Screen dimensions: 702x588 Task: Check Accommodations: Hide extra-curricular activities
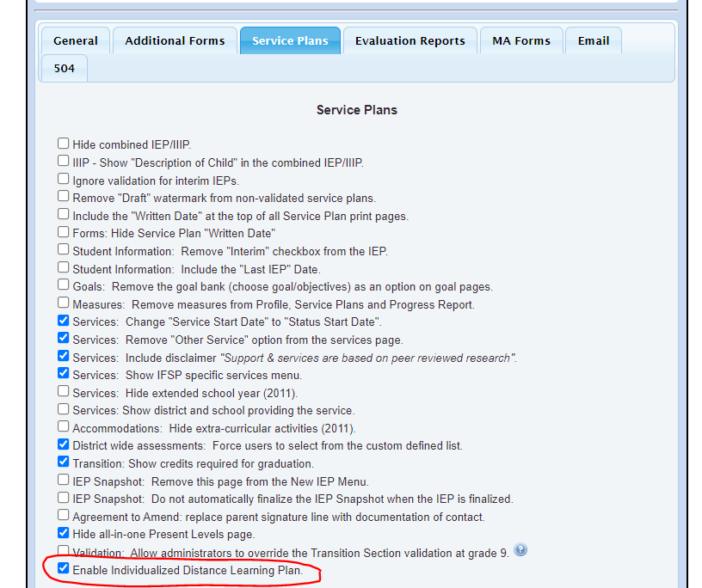pyautogui.click(x=63, y=426)
